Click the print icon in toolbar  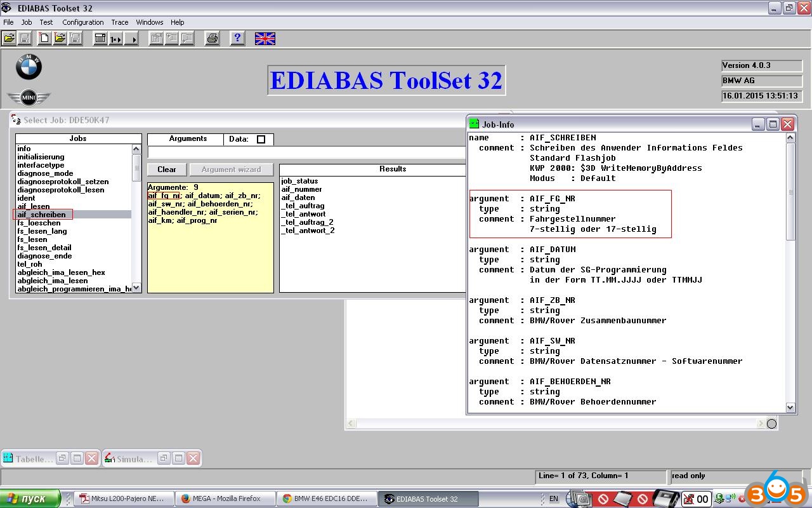click(213, 39)
